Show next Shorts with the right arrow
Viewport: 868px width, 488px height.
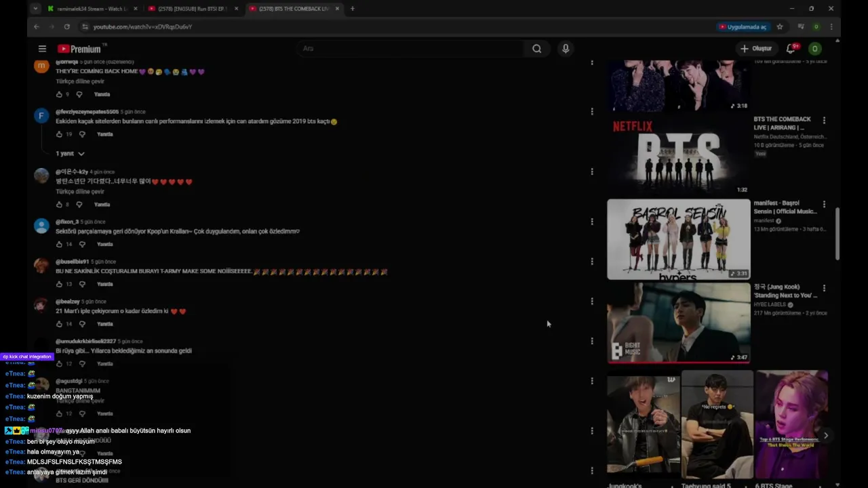coord(825,436)
